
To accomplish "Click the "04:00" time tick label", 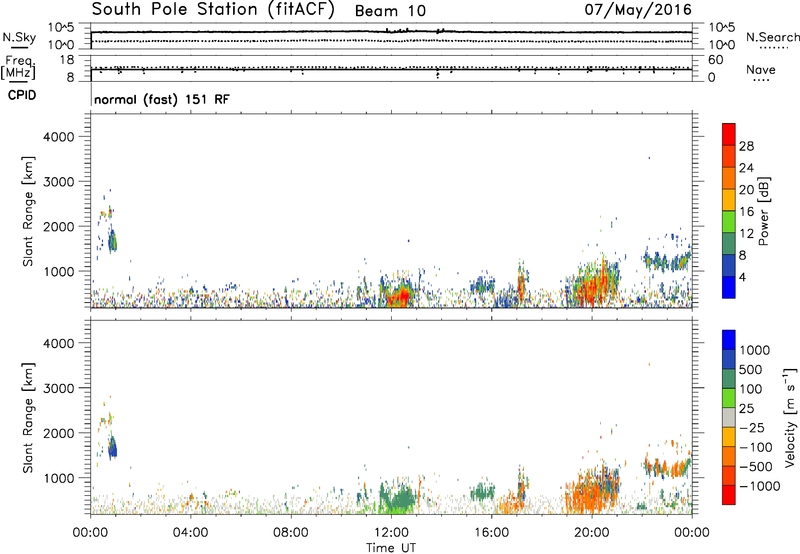I will pos(190,533).
